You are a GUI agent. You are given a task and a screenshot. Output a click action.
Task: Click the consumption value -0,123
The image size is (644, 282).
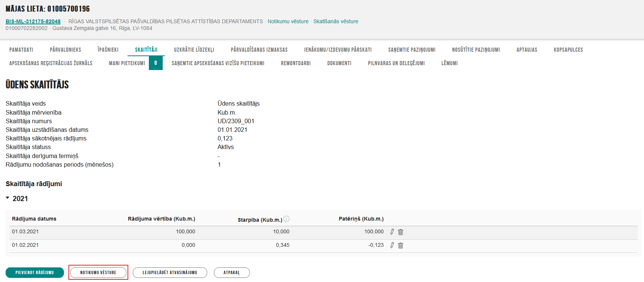(376, 245)
